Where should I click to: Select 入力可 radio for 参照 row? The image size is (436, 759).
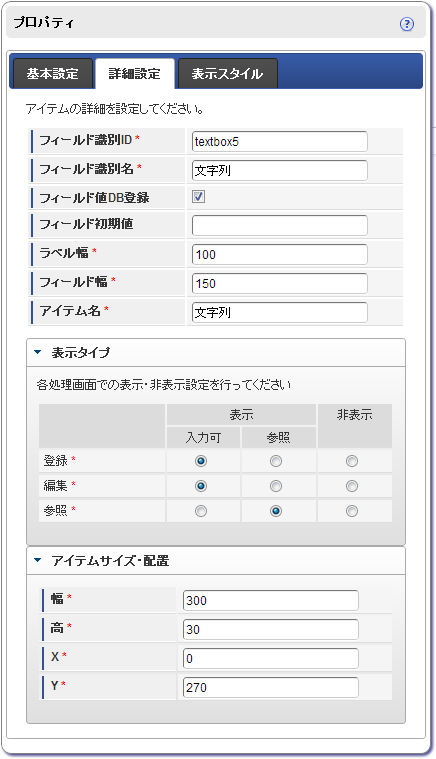[x=201, y=511]
